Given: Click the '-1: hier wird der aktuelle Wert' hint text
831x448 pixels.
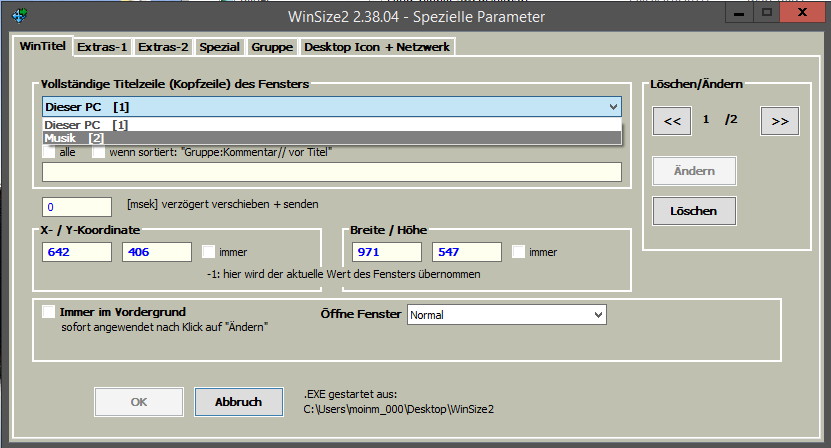Looking at the screenshot, I should tap(343, 274).
